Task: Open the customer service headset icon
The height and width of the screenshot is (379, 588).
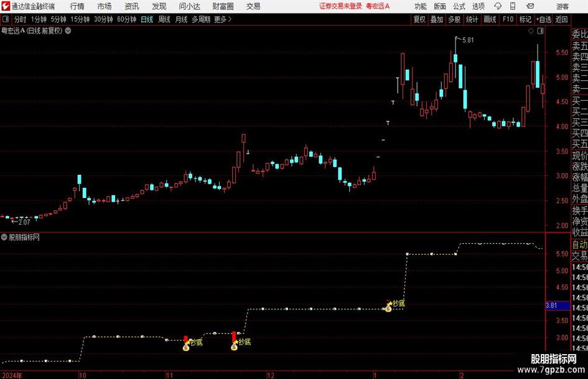Action: [x=498, y=6]
